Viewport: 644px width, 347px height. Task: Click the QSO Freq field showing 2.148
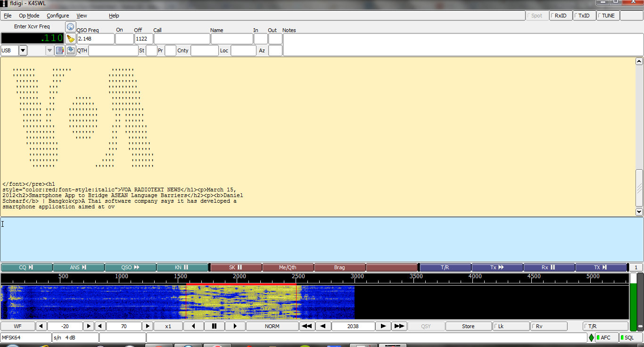[x=96, y=39]
